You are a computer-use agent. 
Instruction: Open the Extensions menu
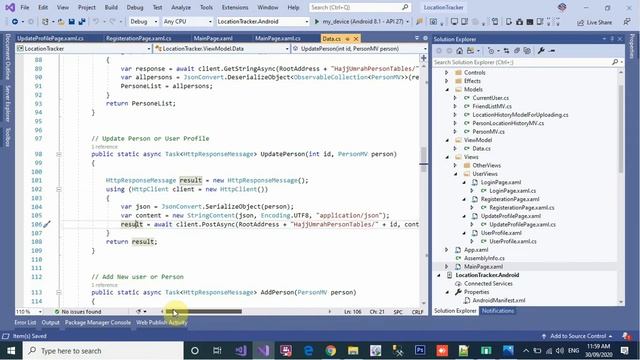pyautogui.click(x=235, y=7)
